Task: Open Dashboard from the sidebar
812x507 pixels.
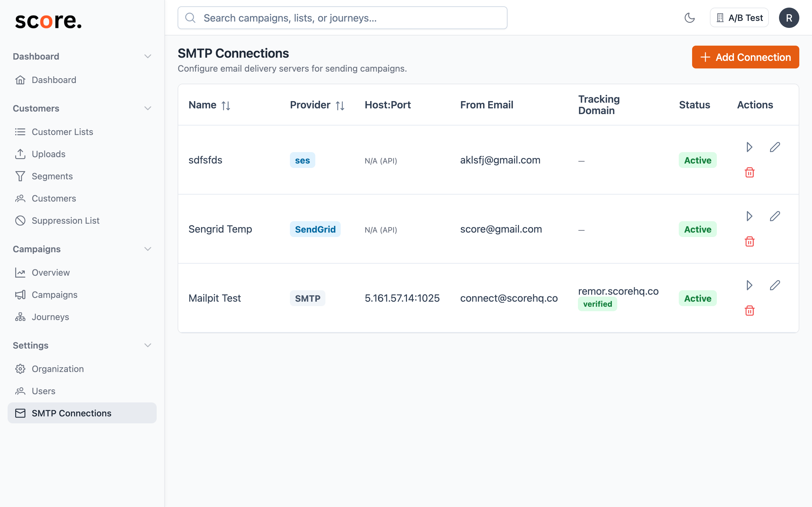Action: (x=54, y=80)
